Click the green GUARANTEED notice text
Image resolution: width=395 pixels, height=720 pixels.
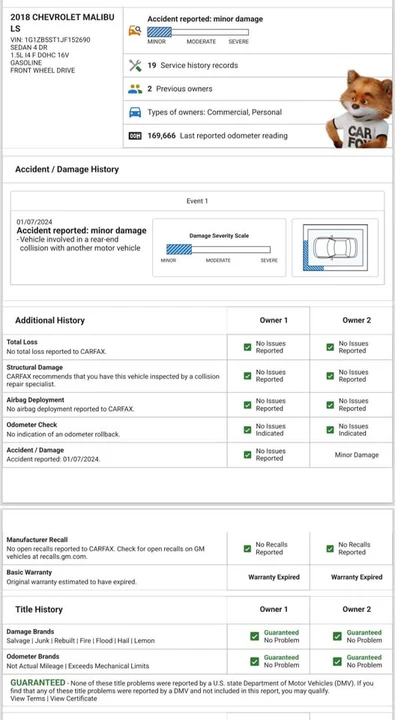tap(38, 683)
